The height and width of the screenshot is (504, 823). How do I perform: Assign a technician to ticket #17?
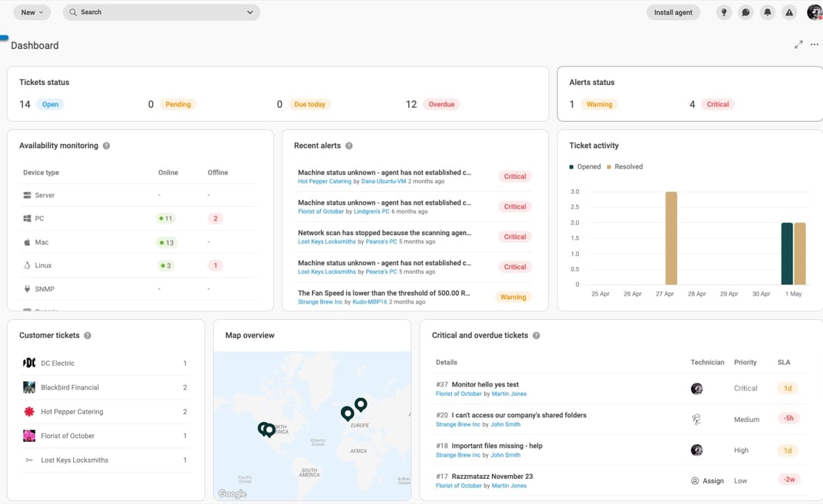pyautogui.click(x=708, y=481)
